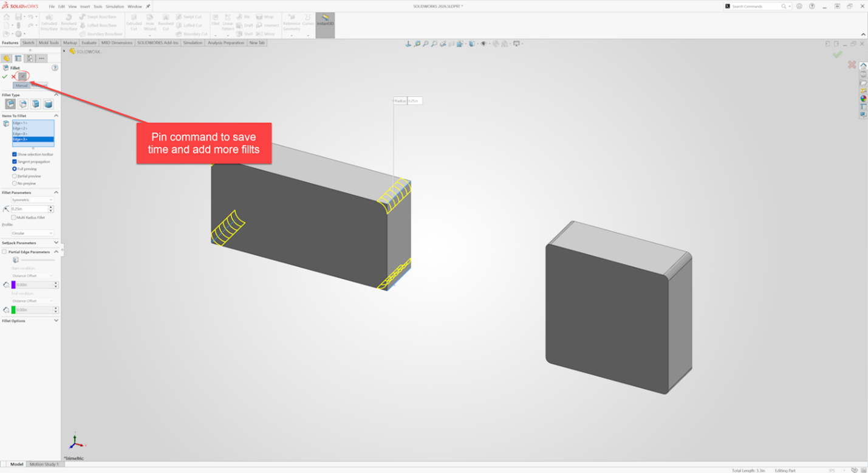Open Fillet help question mark icon
868x473 pixels.
(x=55, y=68)
